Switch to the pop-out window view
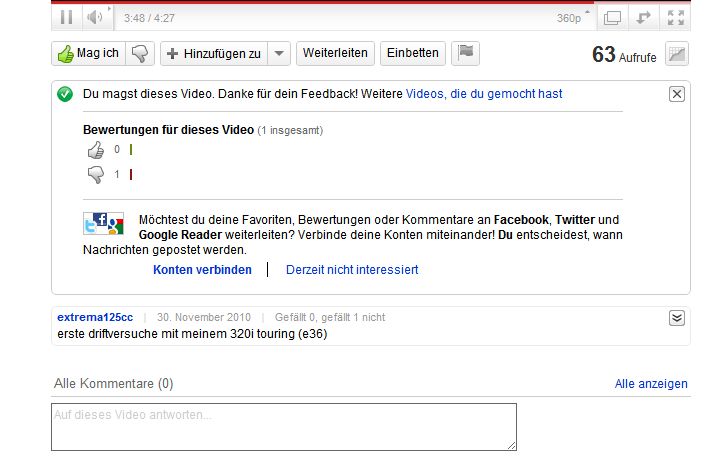The height and width of the screenshot is (472, 705). (612, 18)
